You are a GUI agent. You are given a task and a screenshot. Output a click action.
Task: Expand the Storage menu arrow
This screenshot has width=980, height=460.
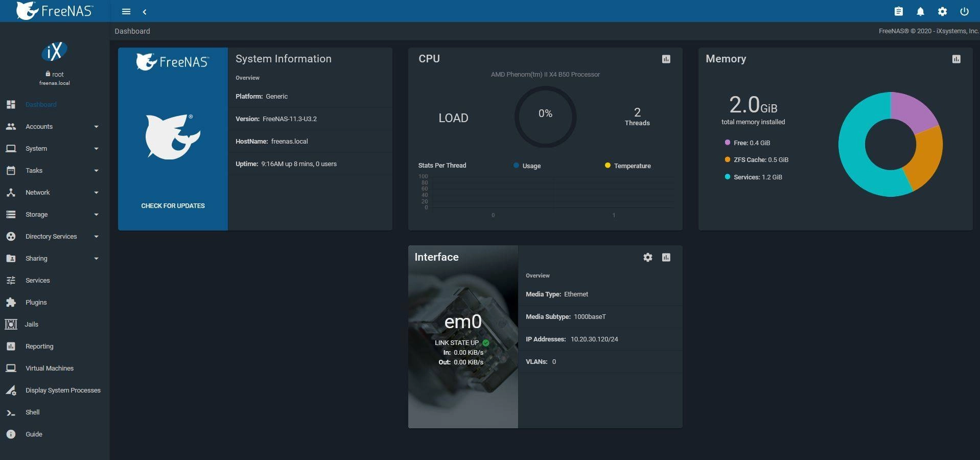96,215
